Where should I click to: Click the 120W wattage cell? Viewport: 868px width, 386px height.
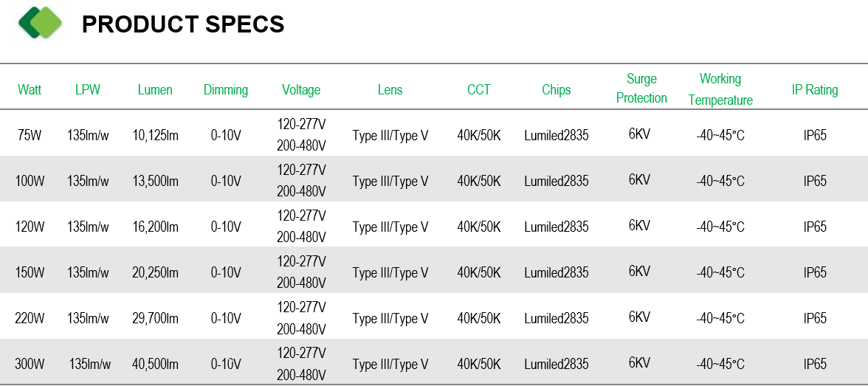(x=30, y=227)
